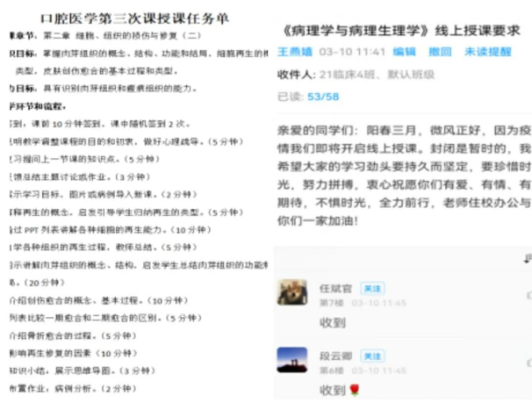Click the 编辑 link under the title

pos(405,52)
